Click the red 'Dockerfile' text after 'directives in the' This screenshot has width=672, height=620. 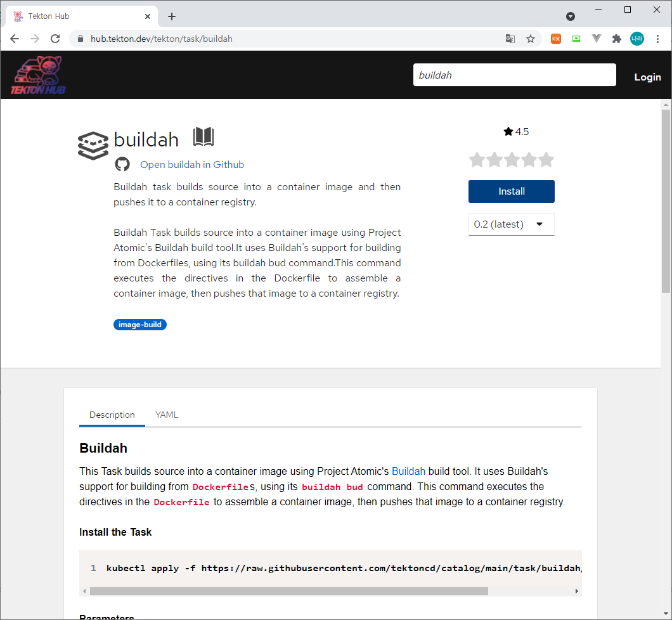point(182,502)
